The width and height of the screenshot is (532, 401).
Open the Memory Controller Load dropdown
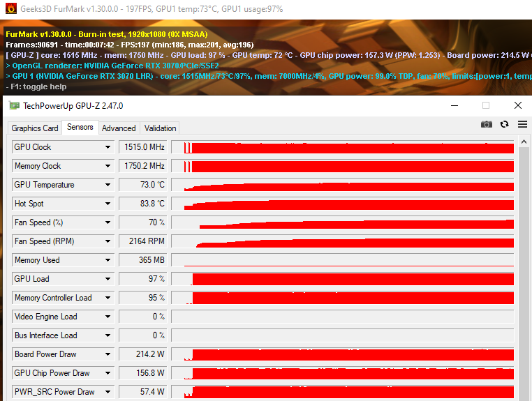(108, 298)
